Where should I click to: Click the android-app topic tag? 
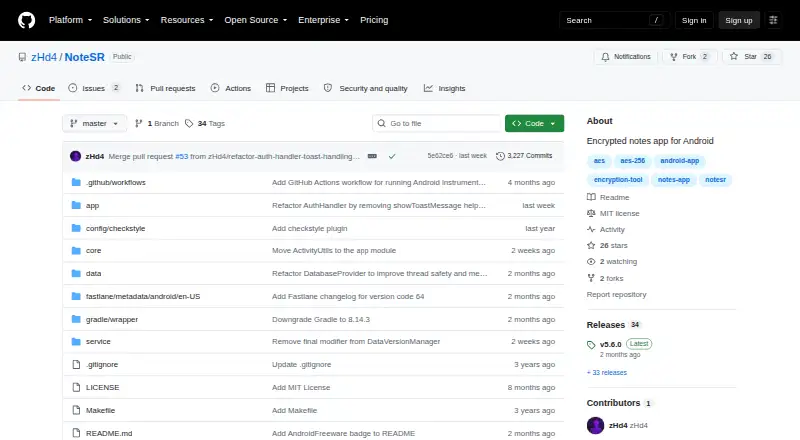[x=680, y=161]
